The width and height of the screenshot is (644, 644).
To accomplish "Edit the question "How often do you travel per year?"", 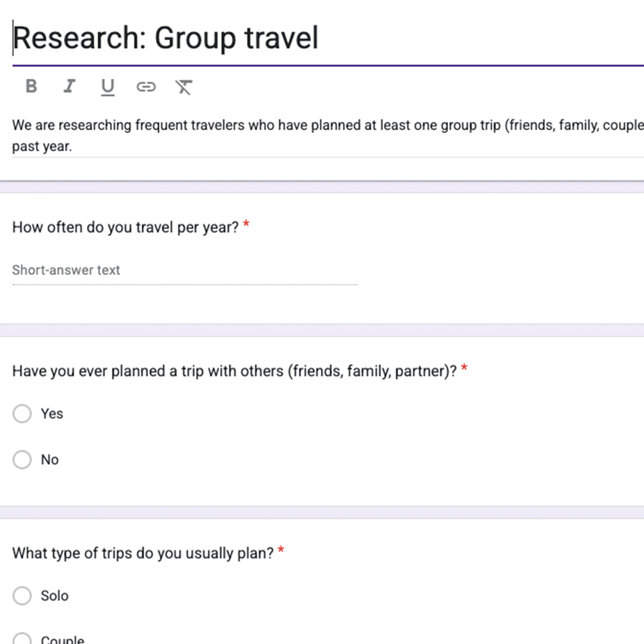I will [x=126, y=227].
